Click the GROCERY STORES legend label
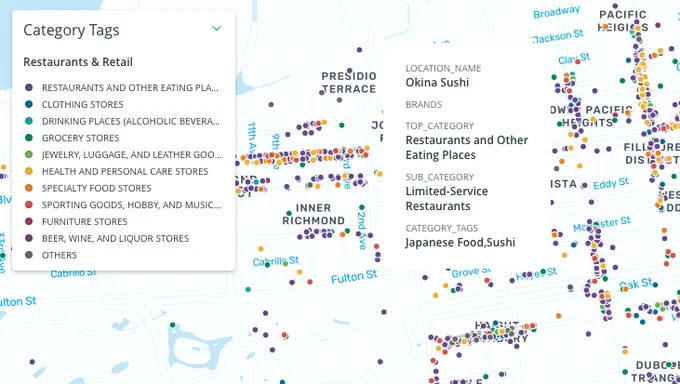This screenshot has width=680, height=384. [x=80, y=138]
